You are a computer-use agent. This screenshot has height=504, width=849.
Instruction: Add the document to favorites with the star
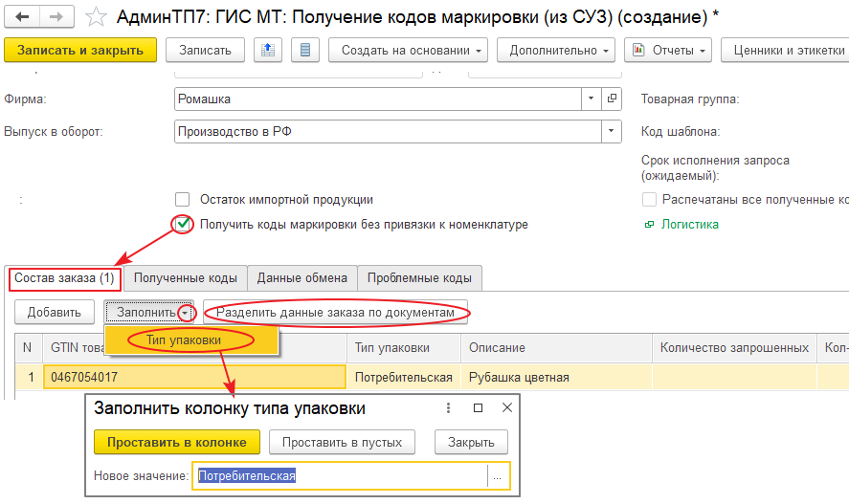(96, 17)
